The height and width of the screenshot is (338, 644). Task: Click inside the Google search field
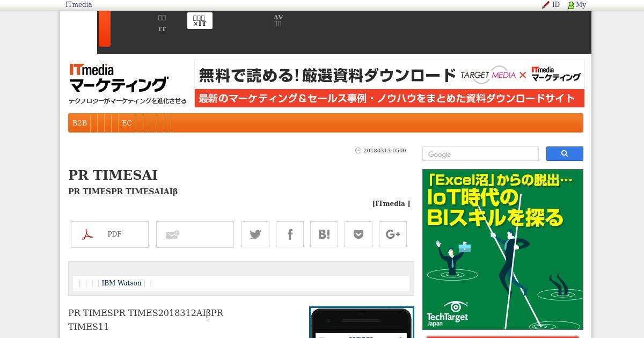(480, 154)
